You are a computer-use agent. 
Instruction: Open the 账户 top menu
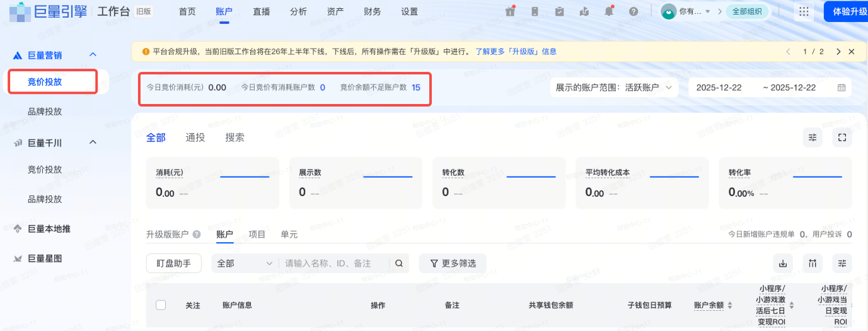tap(224, 11)
